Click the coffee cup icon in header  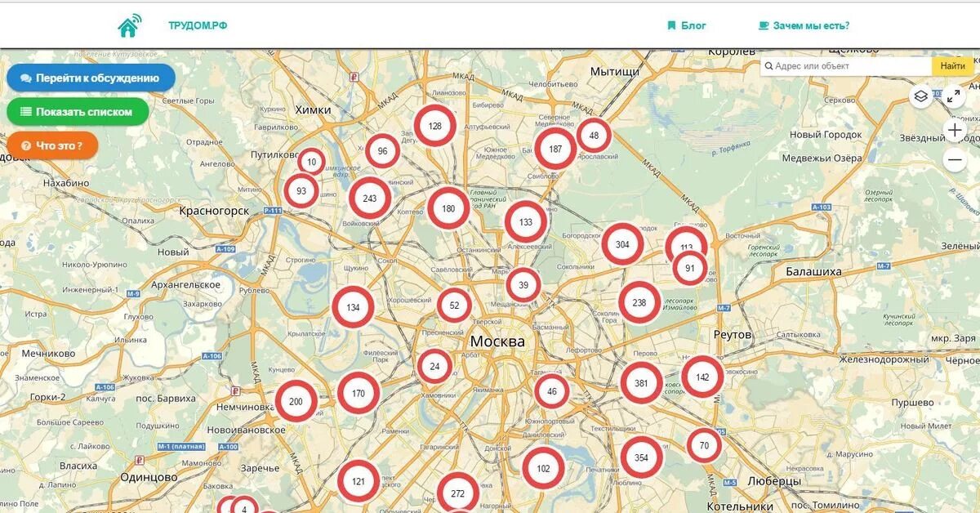click(764, 26)
